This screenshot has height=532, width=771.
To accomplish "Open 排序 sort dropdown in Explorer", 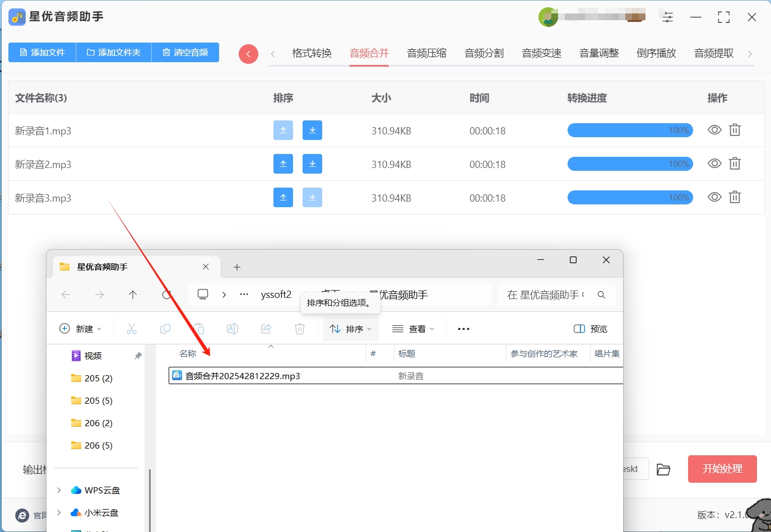I will [x=351, y=329].
